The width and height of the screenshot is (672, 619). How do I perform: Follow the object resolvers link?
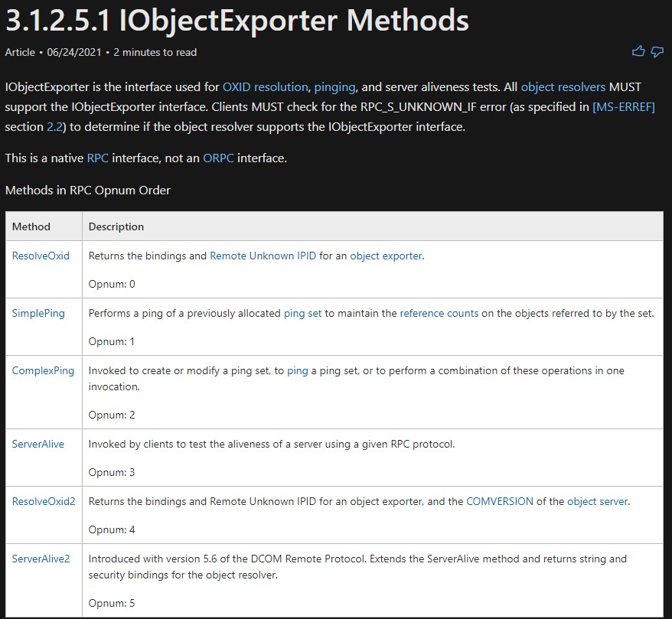click(x=563, y=87)
